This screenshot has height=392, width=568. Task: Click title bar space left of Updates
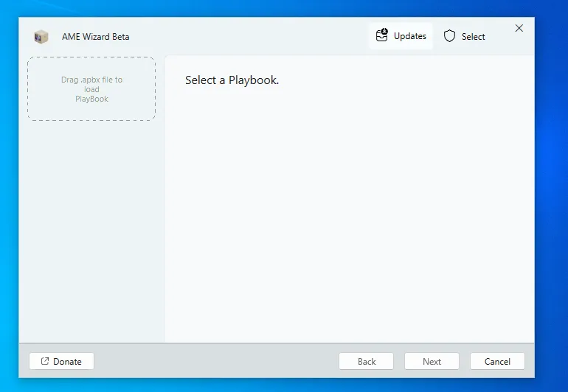(251, 37)
